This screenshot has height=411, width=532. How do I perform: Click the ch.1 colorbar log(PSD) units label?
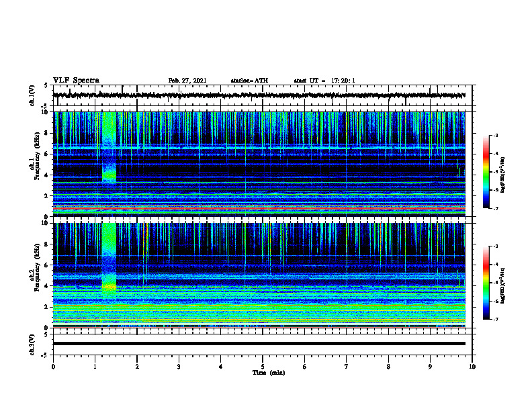point(503,175)
